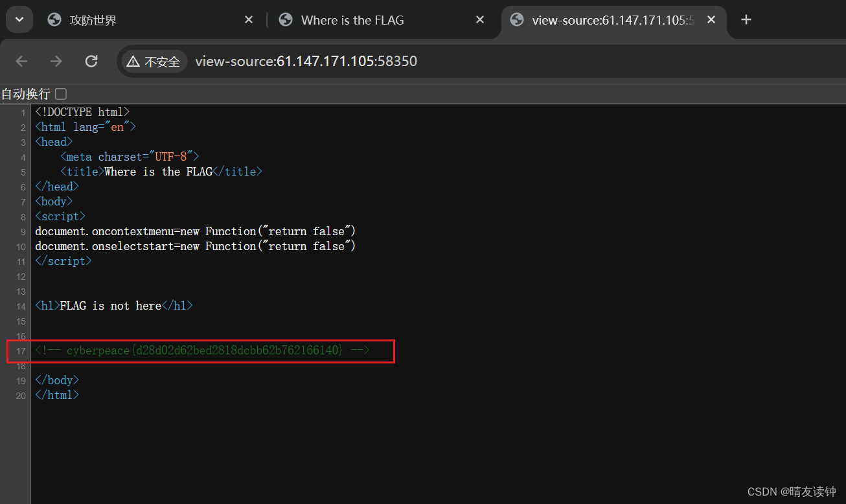Screen dimensions: 846x504
Task: Toggle line wrapping checkbox next to 自动换行
Action: coord(60,93)
